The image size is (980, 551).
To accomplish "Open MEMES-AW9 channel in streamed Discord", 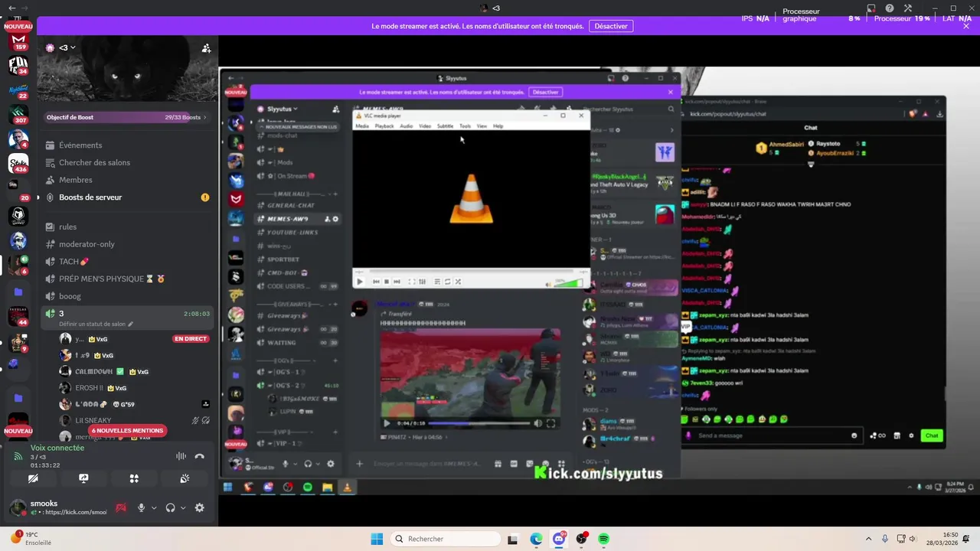I will click(299, 219).
